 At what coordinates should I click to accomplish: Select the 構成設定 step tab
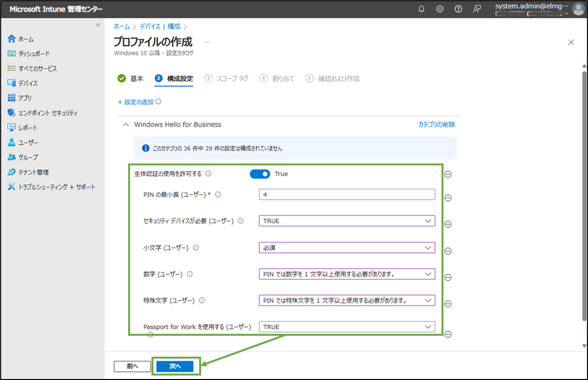174,78
